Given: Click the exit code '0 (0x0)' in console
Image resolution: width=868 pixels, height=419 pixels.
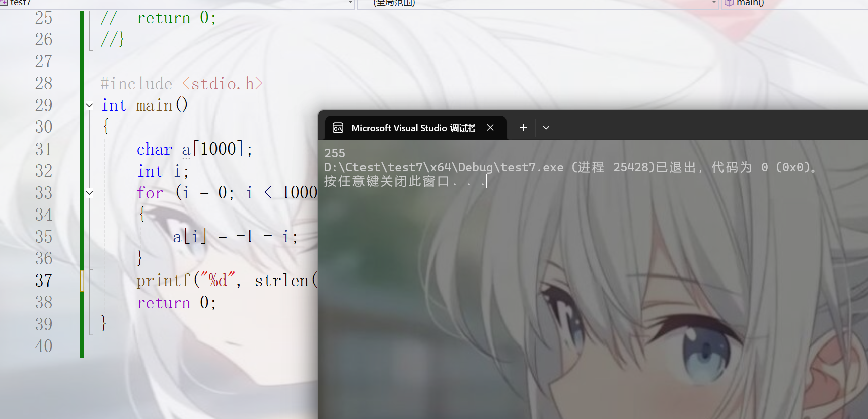Looking at the screenshot, I should coord(785,167).
